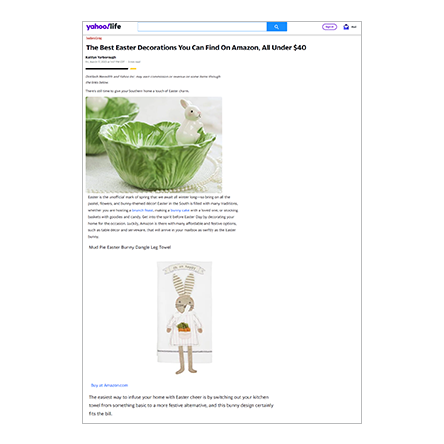
Task: Click the Yahoo Life logo
Action: [103, 27]
